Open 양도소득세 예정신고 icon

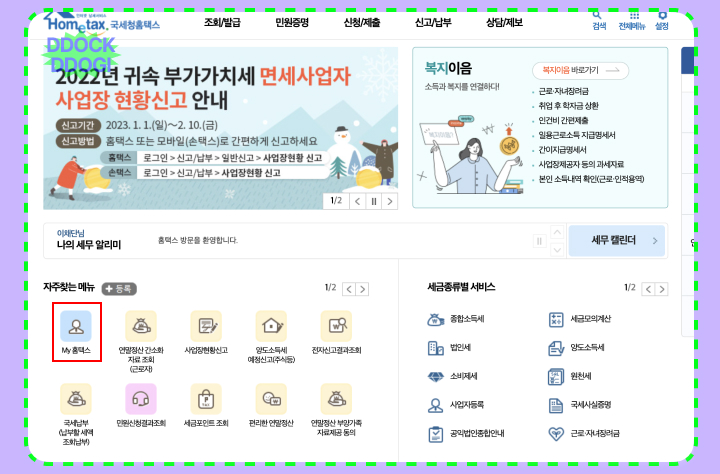click(271, 326)
